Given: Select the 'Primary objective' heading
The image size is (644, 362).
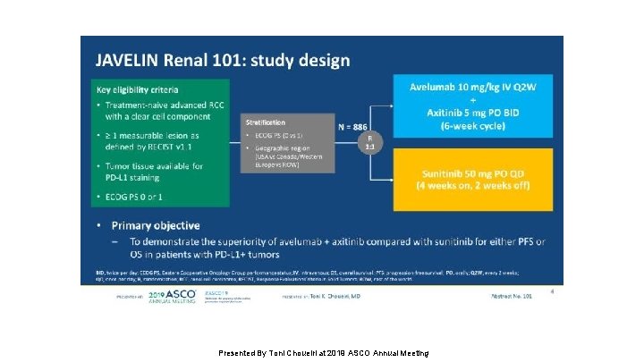Looking at the screenshot, I should (x=156, y=226).
